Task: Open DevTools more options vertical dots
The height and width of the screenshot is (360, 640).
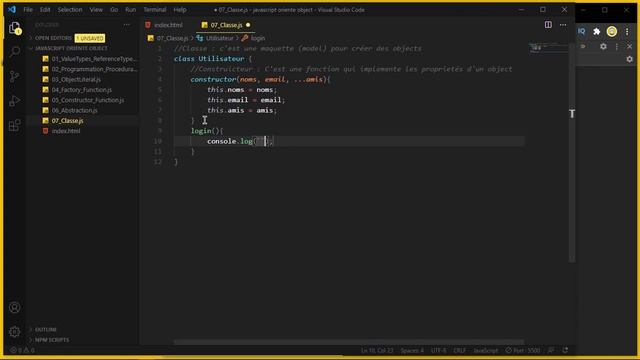Action: click(617, 47)
